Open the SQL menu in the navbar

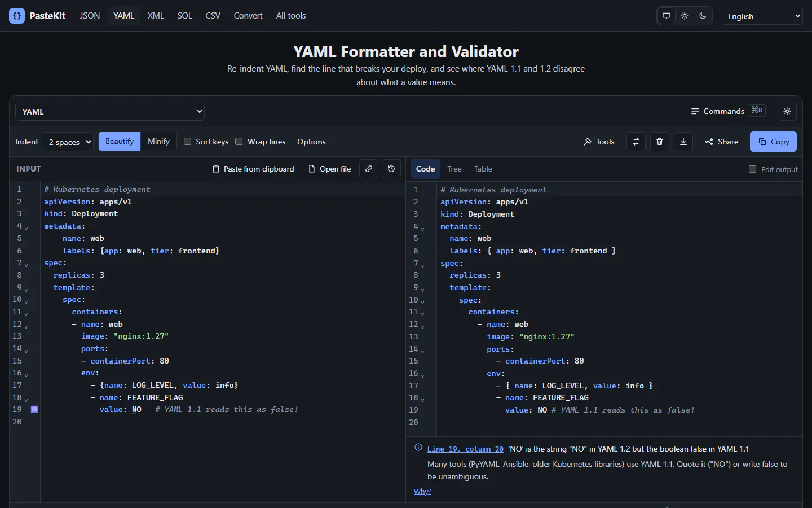pos(184,16)
